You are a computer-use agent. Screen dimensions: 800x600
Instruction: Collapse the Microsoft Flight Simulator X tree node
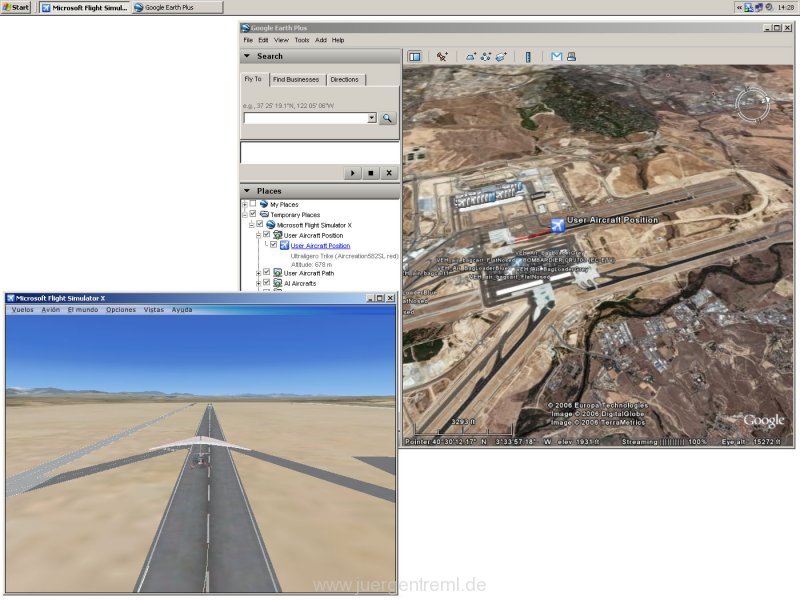[x=252, y=224]
